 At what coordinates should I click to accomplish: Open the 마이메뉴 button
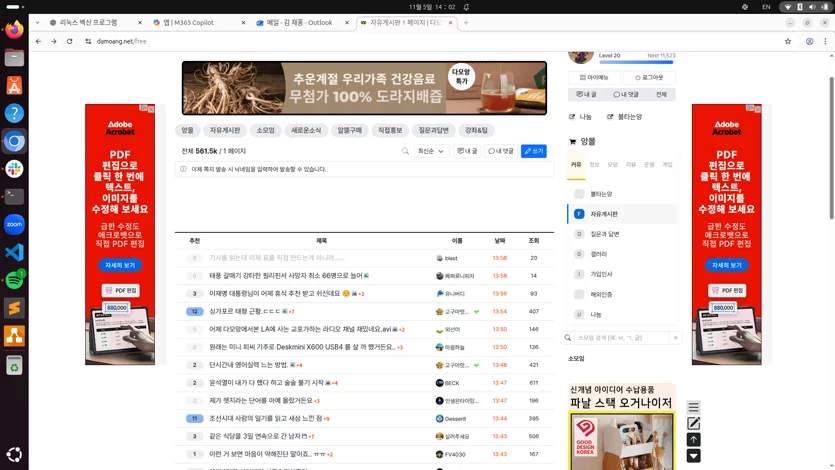[594, 78]
